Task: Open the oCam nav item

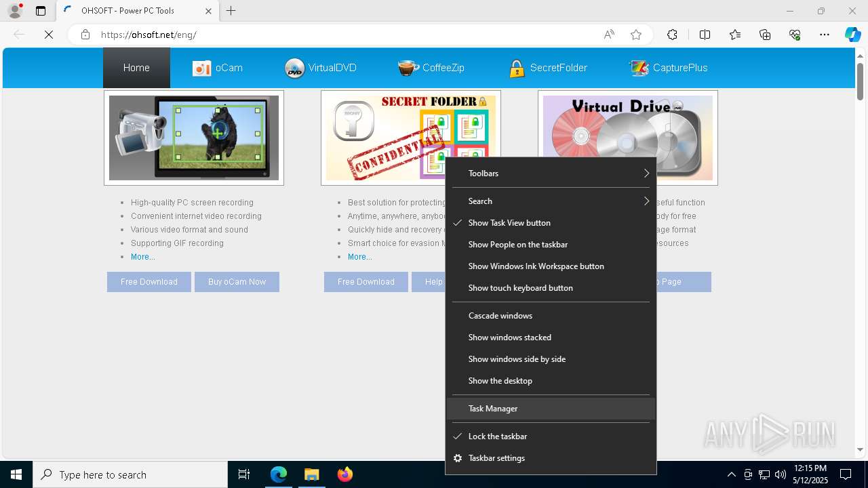Action: (218, 68)
